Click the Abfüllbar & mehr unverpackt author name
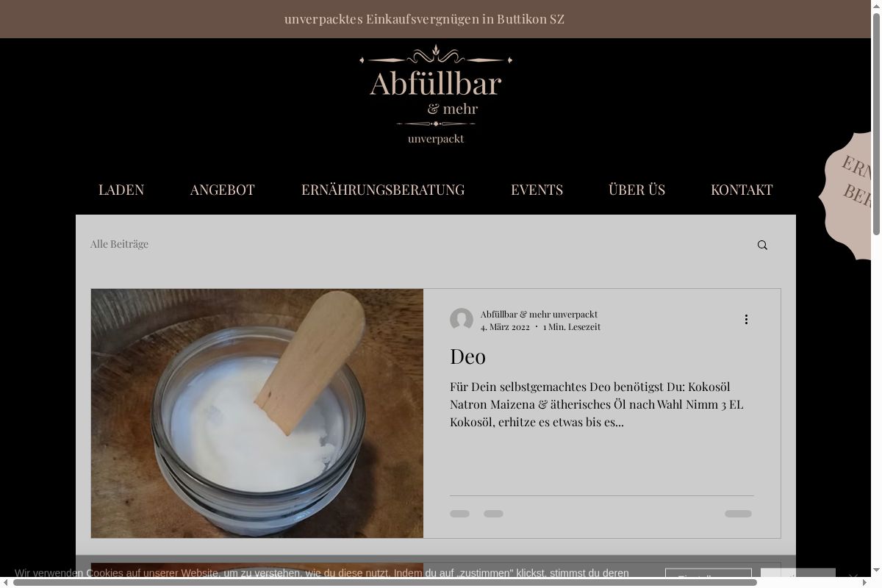The width and height of the screenshot is (882, 588). pos(539,314)
